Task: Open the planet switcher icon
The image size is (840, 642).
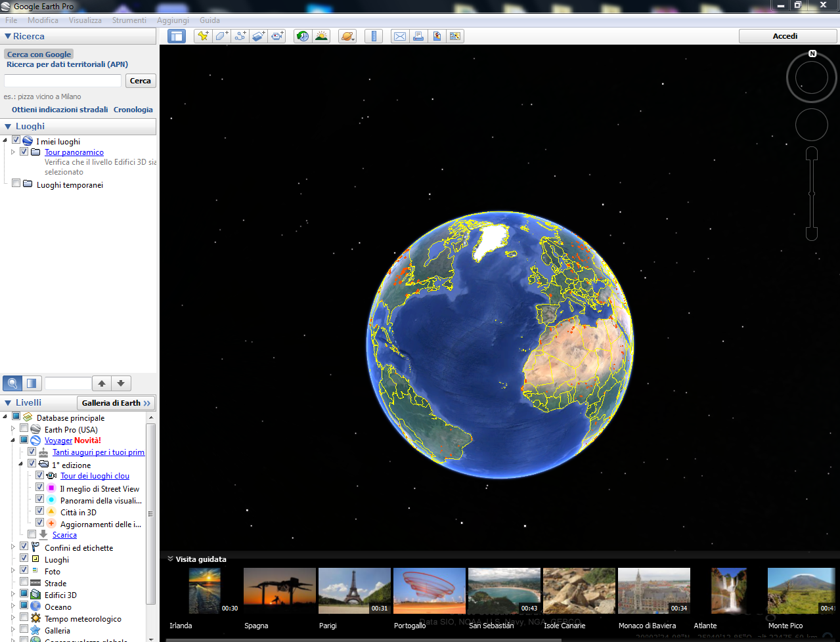Action: point(347,36)
